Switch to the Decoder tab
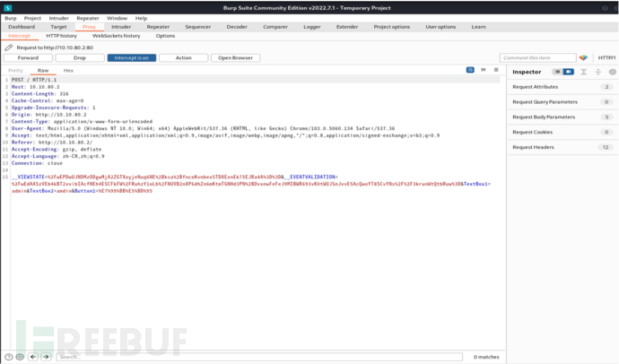 pyautogui.click(x=237, y=27)
